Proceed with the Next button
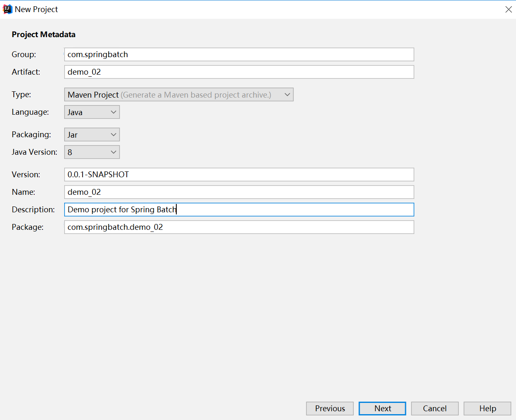 pos(382,409)
